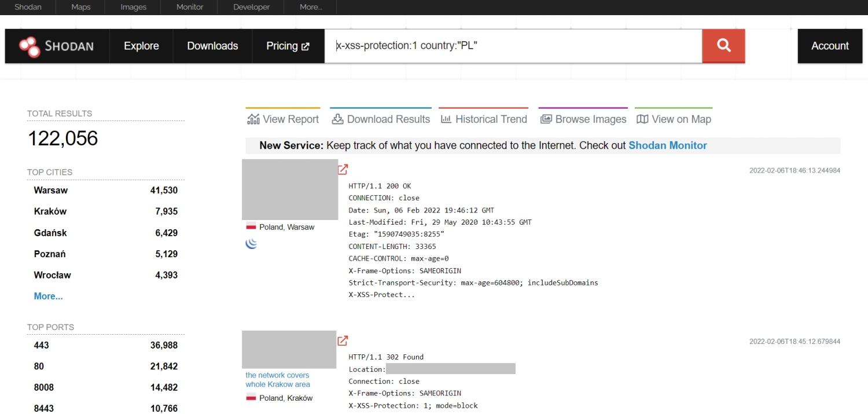Open the Downloads menu item
Image resolution: width=868 pixels, height=414 pixels.
click(x=212, y=46)
